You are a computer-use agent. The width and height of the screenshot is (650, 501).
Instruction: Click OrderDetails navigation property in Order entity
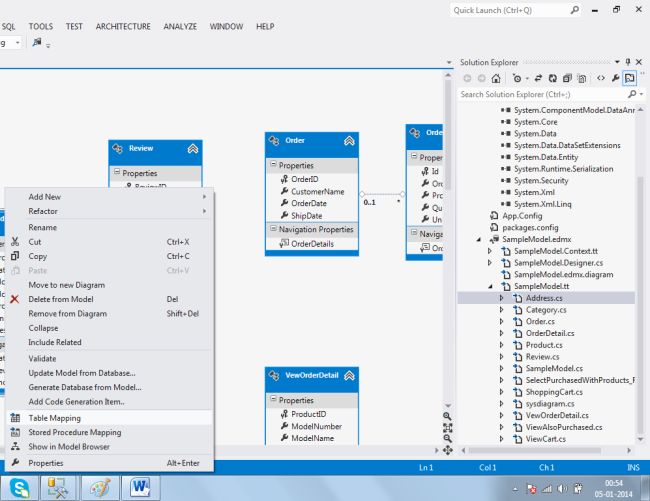[312, 244]
